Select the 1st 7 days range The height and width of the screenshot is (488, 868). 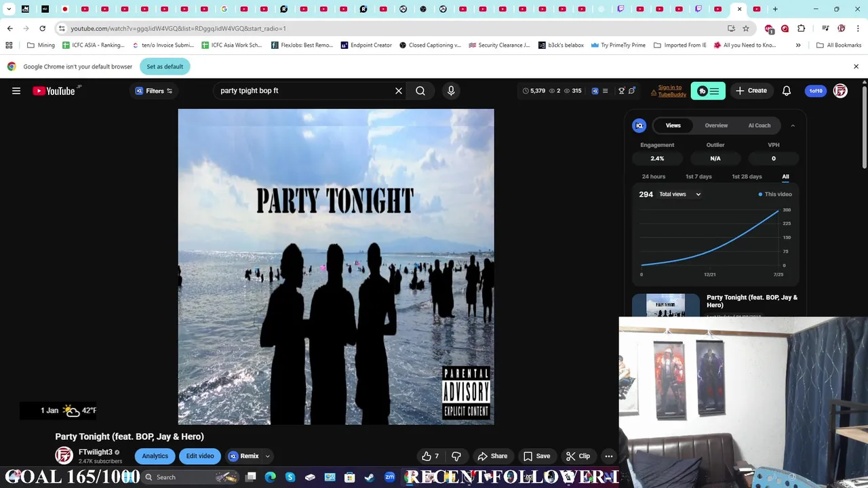pos(698,177)
